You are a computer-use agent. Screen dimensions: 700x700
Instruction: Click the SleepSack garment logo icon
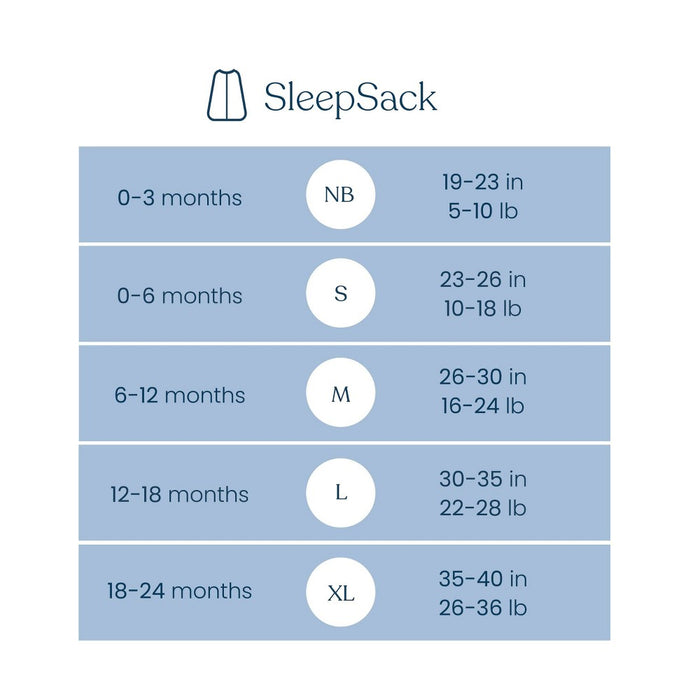point(227,95)
